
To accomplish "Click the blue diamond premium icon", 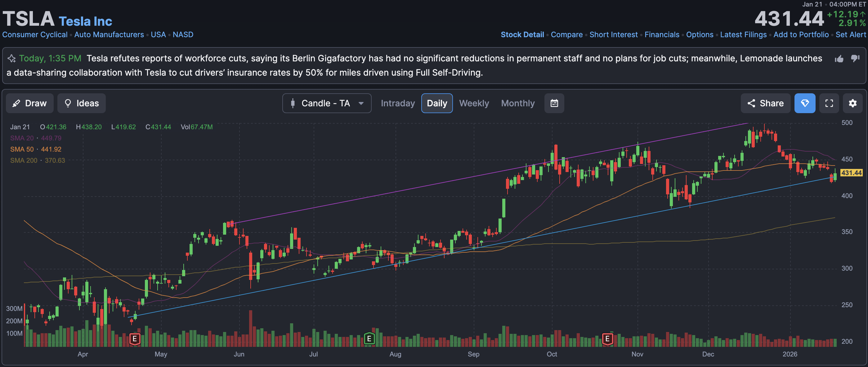I will tap(805, 103).
